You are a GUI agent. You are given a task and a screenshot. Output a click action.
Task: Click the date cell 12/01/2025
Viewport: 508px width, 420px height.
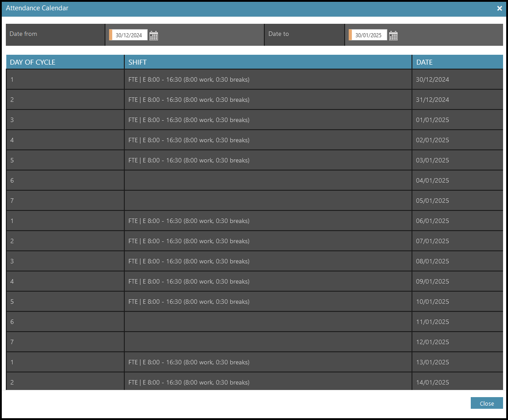point(432,342)
